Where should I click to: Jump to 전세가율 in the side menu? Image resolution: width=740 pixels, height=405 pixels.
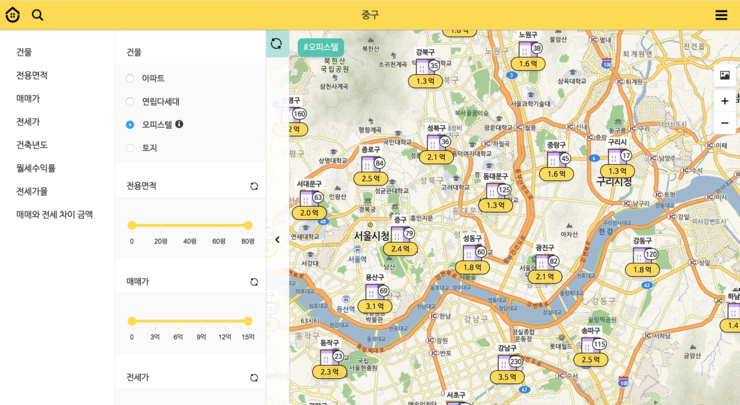pyautogui.click(x=32, y=191)
